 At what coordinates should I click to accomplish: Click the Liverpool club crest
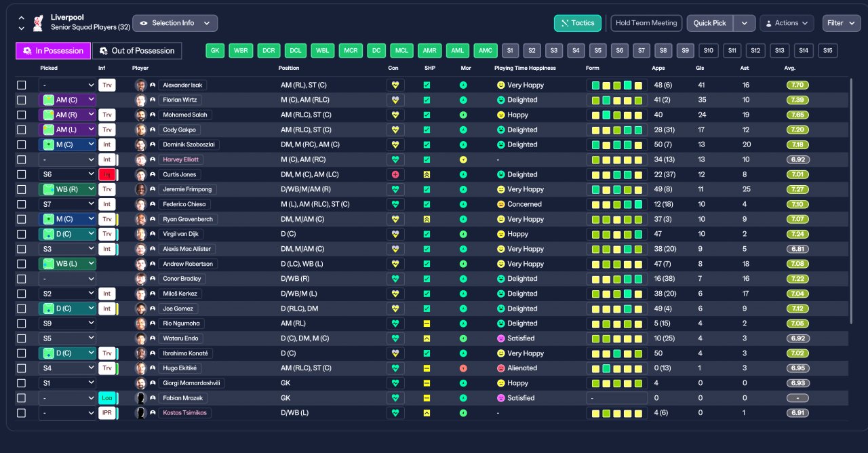(x=39, y=22)
